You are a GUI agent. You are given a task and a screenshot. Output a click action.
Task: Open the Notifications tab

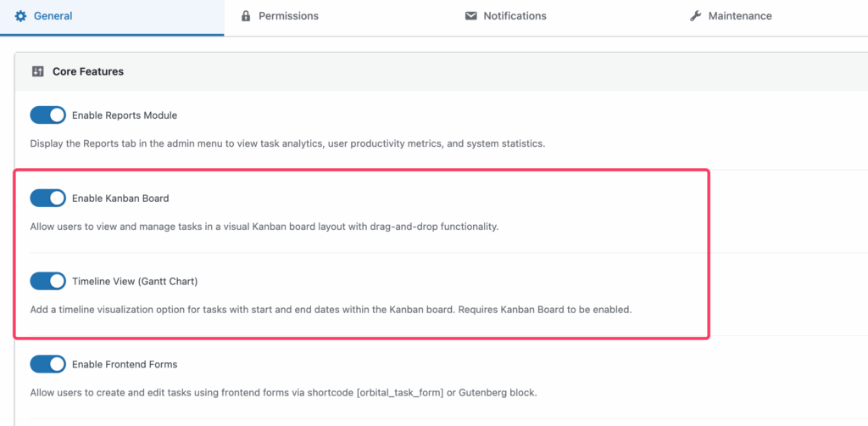(515, 16)
